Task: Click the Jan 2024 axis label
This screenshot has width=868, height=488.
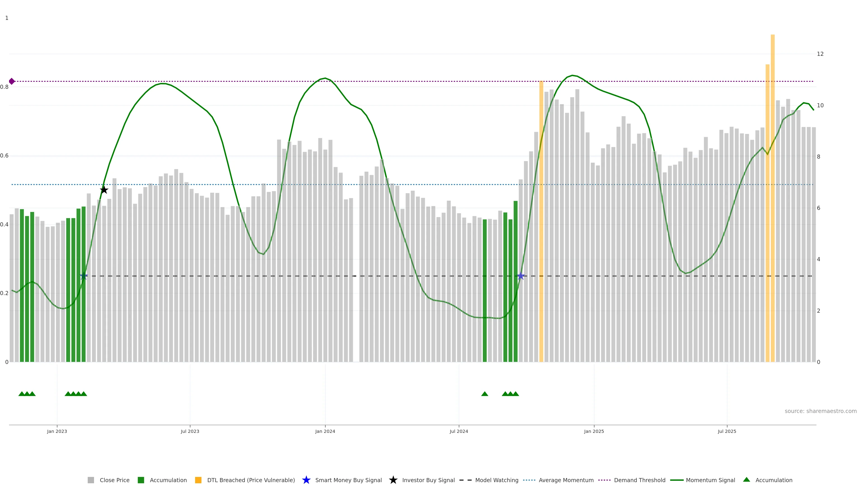Action: point(325,432)
